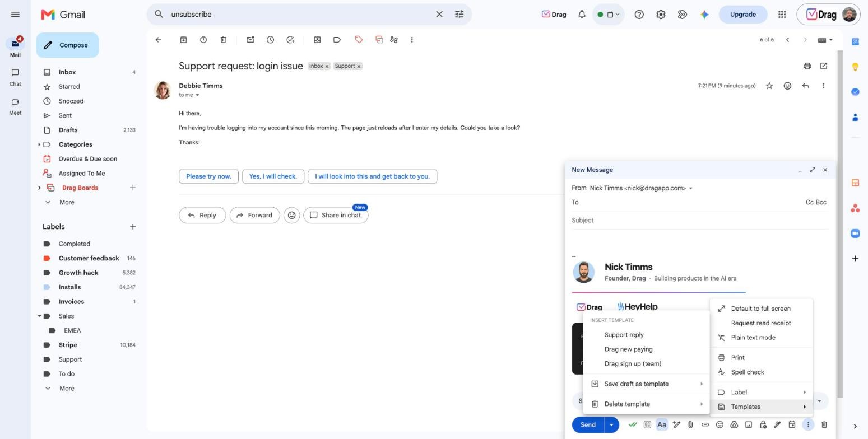
Task: Choose Request read receipt
Action: [762, 323]
